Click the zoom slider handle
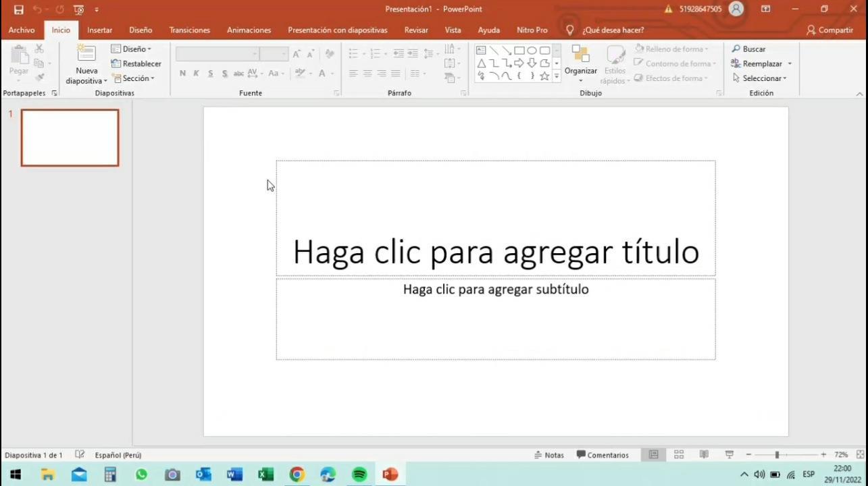 [x=777, y=455]
